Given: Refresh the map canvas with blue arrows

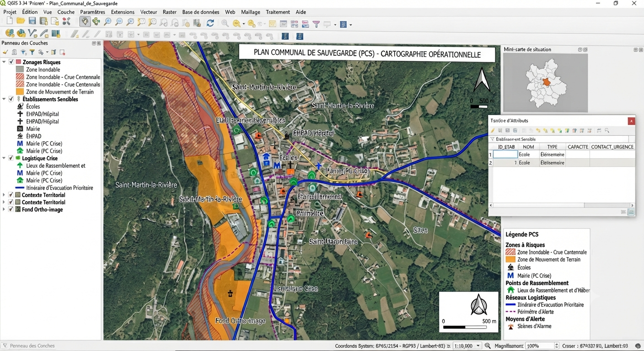Looking at the screenshot, I should [210, 23].
